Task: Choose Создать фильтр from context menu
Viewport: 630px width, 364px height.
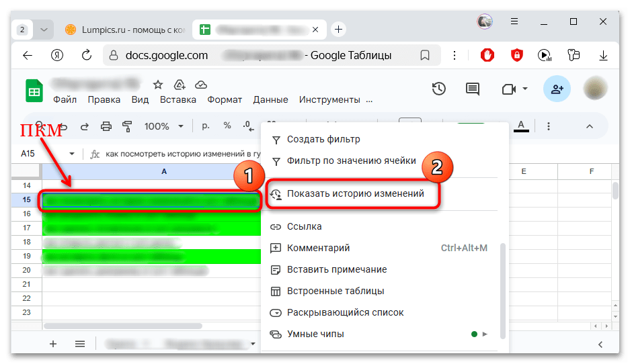Action: point(323,140)
